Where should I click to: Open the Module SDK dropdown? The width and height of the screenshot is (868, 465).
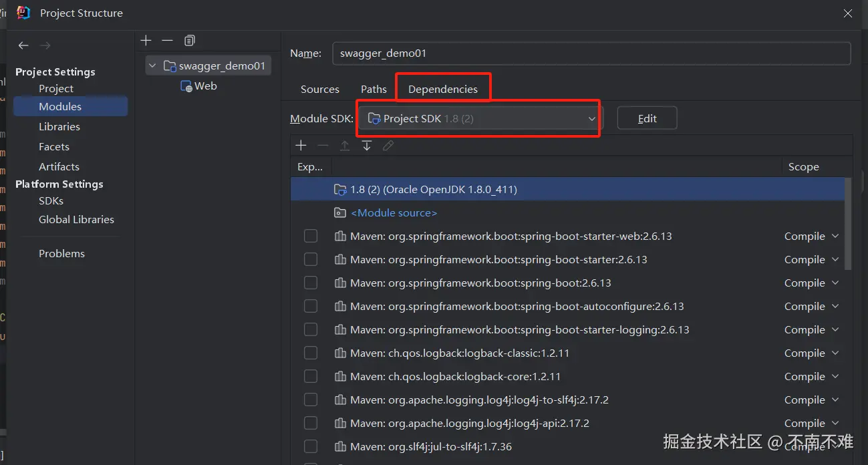pyautogui.click(x=481, y=118)
